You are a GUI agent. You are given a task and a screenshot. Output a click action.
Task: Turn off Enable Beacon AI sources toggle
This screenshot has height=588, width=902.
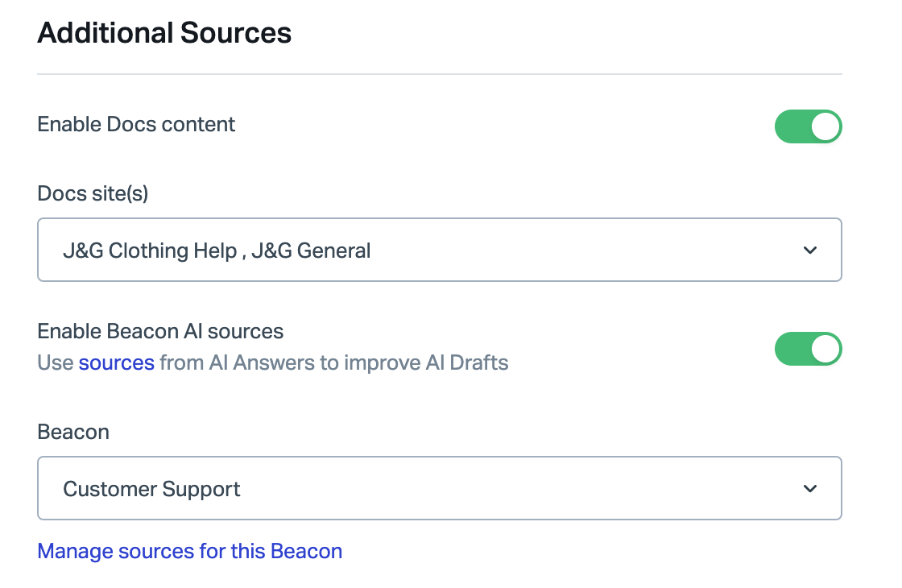pyautogui.click(x=809, y=349)
